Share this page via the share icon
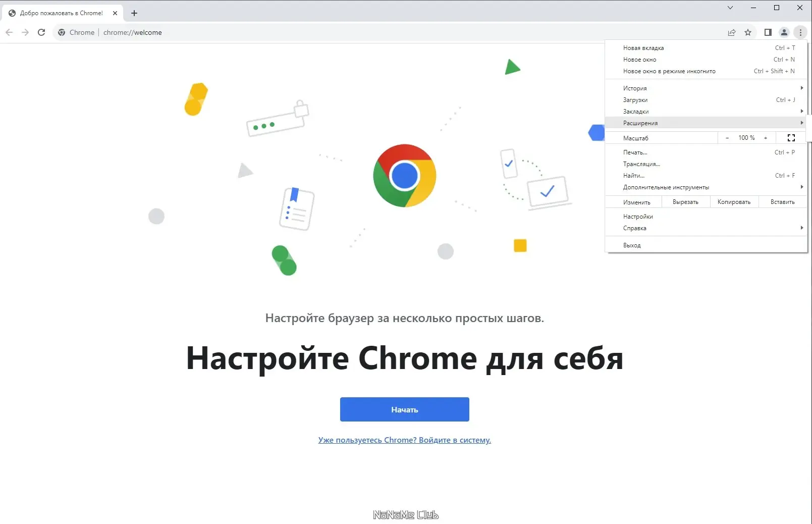Viewport: 812px width, 524px height. coord(732,32)
